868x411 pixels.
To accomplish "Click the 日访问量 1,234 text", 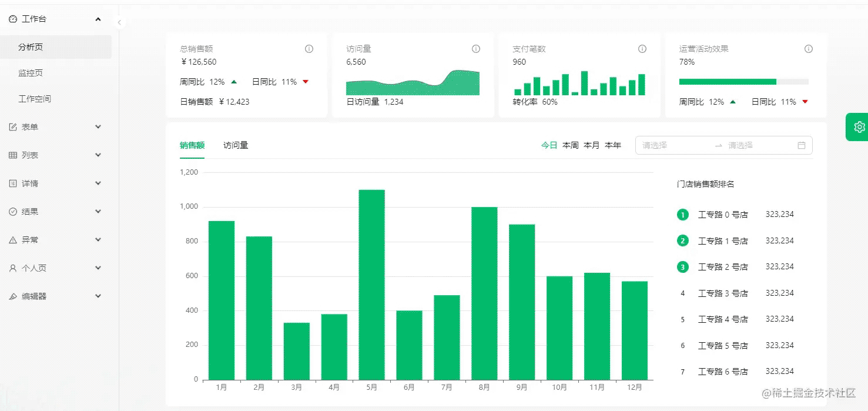I will [375, 102].
